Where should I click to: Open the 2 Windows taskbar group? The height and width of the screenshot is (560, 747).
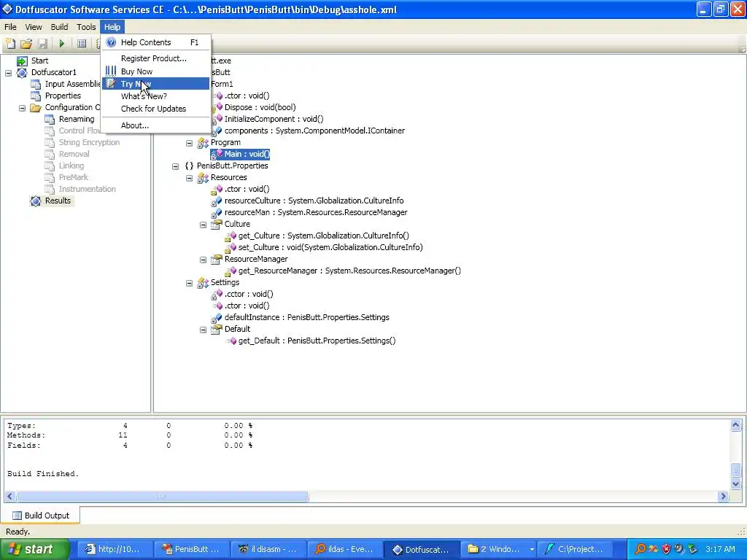coord(499,549)
